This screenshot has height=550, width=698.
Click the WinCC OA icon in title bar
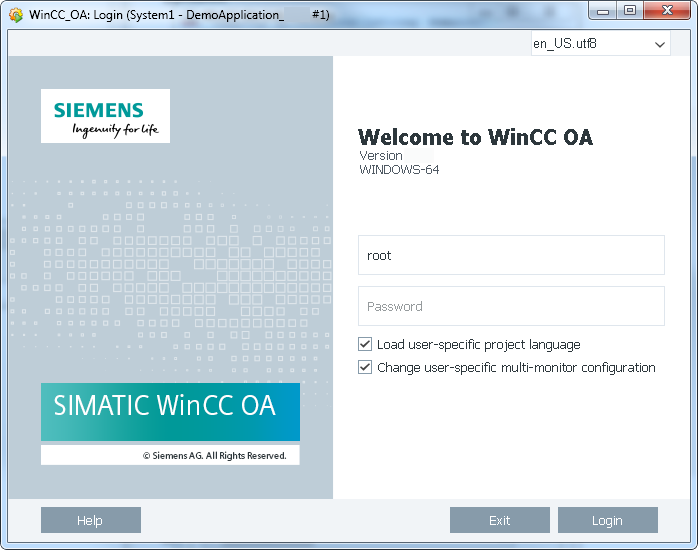(x=15, y=16)
